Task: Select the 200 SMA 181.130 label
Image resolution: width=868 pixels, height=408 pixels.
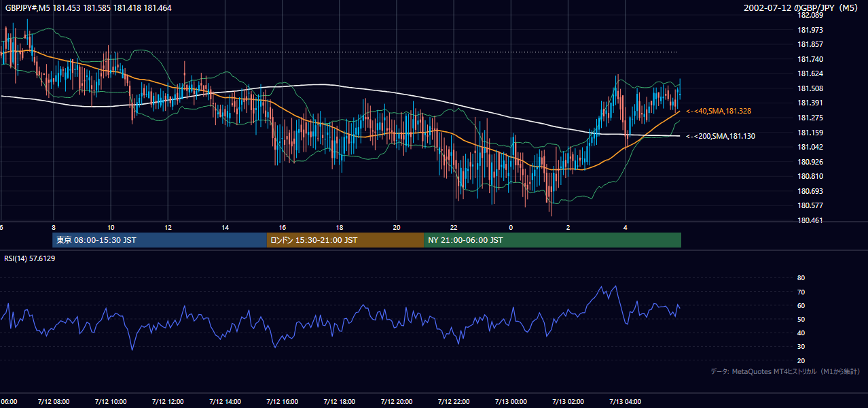Action: point(720,136)
